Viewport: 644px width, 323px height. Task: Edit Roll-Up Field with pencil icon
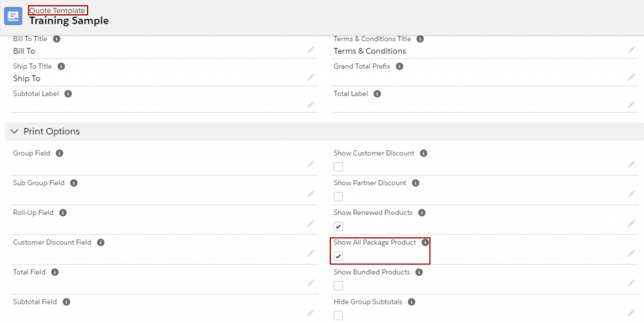click(x=311, y=224)
